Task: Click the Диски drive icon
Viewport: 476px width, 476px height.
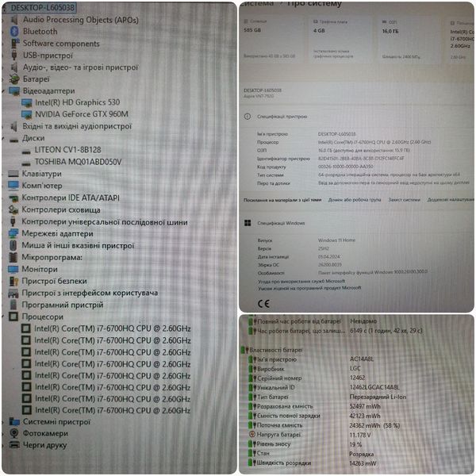Action: coord(14,140)
